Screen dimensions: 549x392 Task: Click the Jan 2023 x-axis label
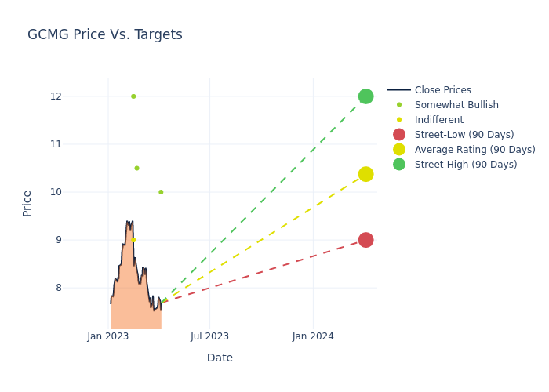tap(108, 336)
